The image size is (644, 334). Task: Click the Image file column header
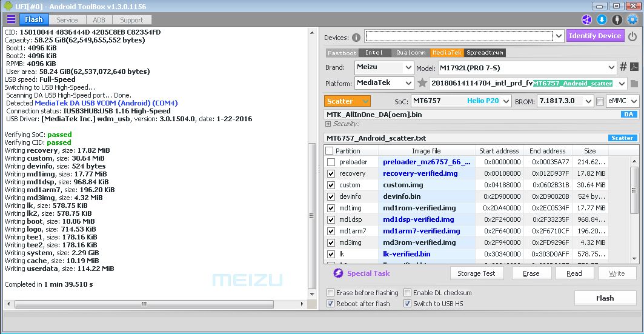427,151
